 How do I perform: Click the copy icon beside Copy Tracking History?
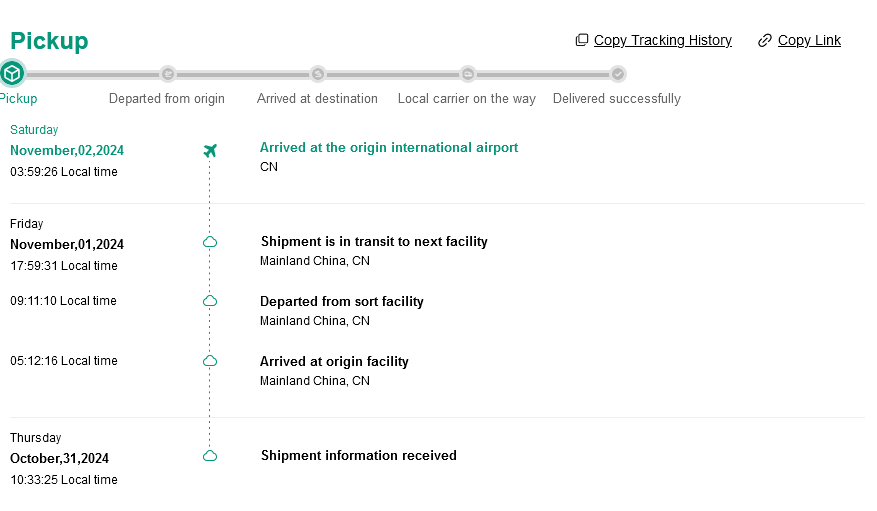582,41
